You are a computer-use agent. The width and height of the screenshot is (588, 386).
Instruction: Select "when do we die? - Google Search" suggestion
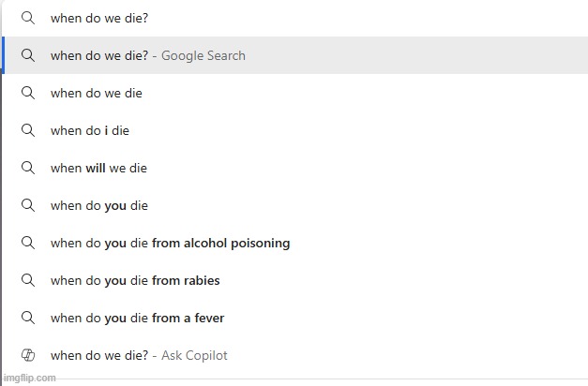click(148, 55)
